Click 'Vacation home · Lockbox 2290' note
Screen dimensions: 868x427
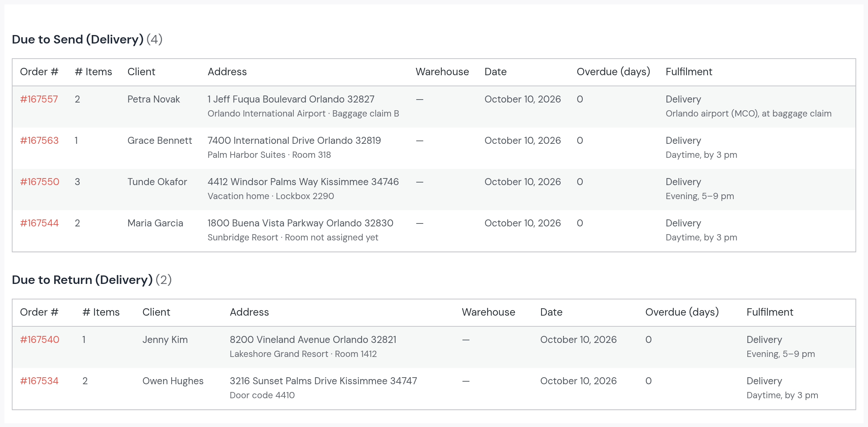(271, 196)
